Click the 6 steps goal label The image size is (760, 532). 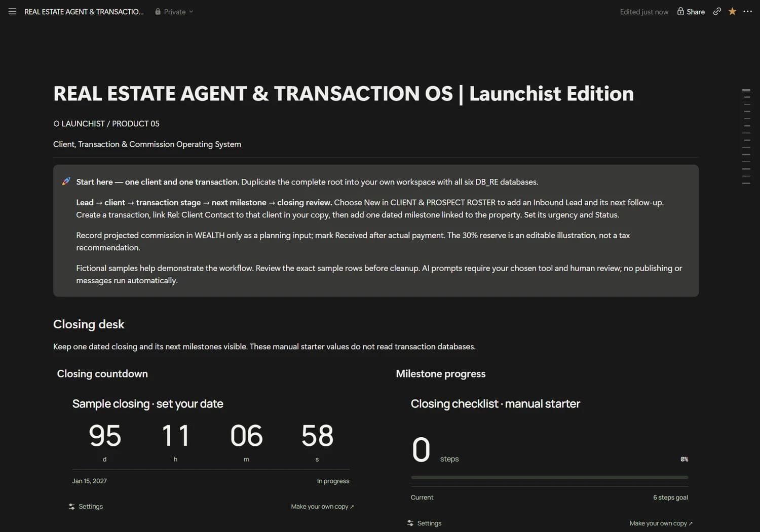pyautogui.click(x=670, y=498)
